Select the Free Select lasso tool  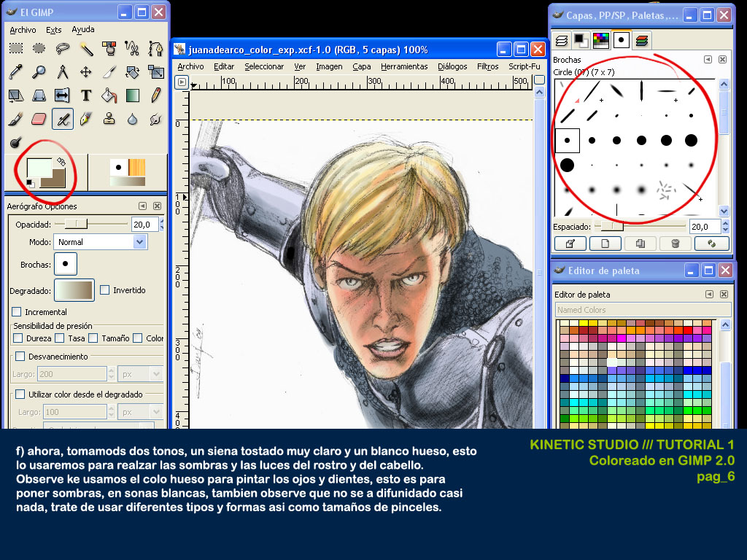pyautogui.click(x=63, y=48)
